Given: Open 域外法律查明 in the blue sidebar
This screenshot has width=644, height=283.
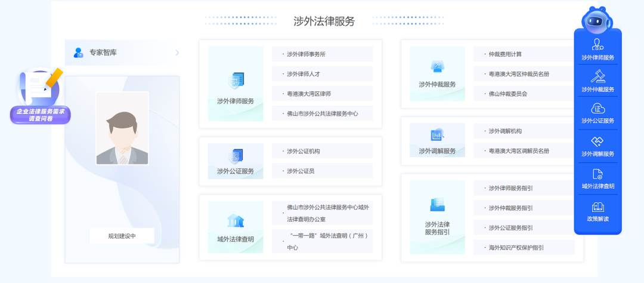Looking at the screenshot, I should [x=597, y=177].
